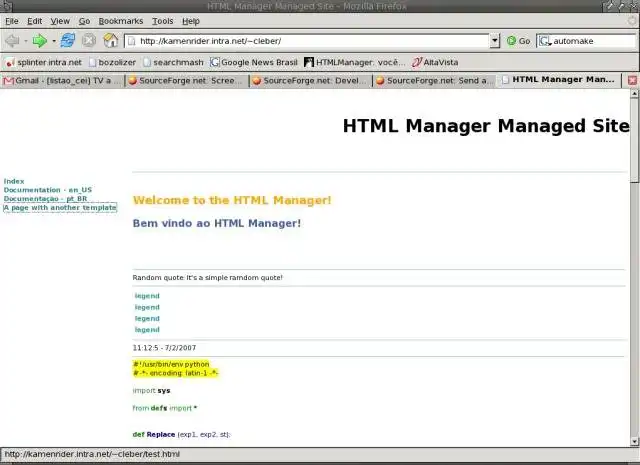
Task: Click the highlighted #!/usr/bin/env python line
Action: [171, 364]
